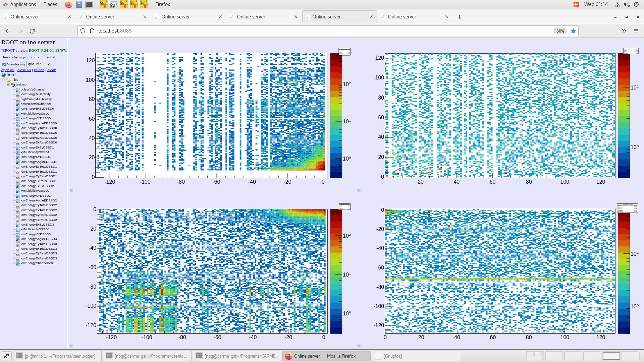This screenshot has width=644, height=362.
Task: Open the grid 2x2 layout dropdown
Action: click(x=39, y=64)
